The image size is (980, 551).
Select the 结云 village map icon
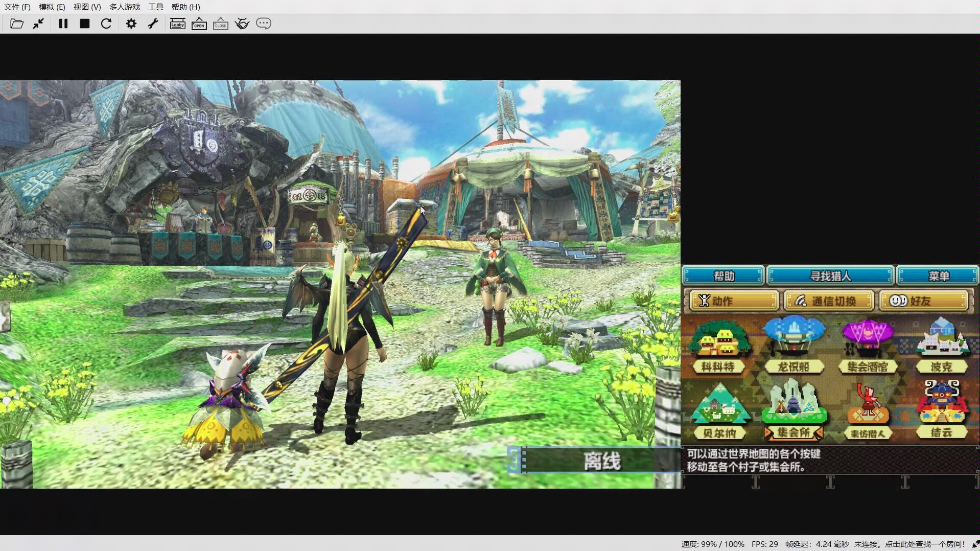coord(942,410)
